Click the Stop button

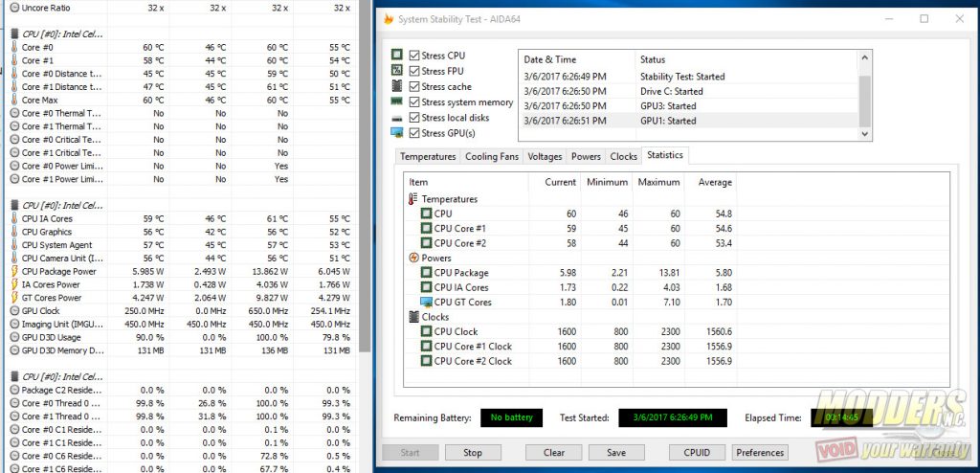[x=473, y=452]
